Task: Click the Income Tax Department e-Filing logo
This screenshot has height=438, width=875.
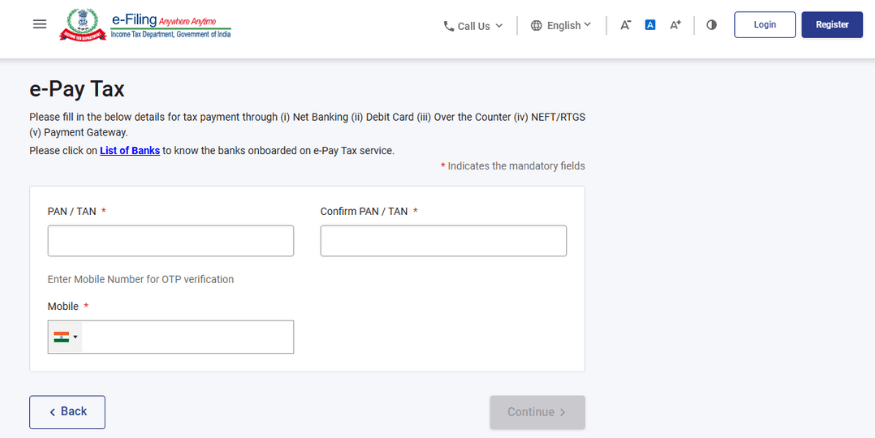Action: (x=145, y=25)
